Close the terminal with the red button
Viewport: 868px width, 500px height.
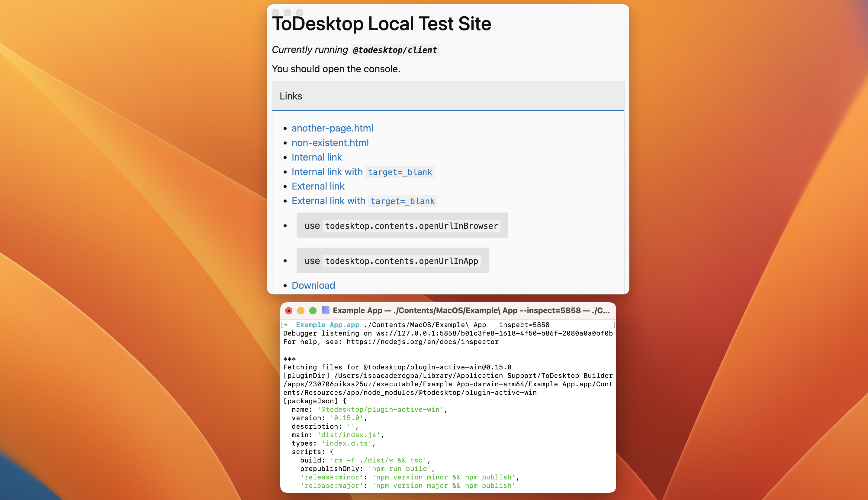(x=288, y=311)
